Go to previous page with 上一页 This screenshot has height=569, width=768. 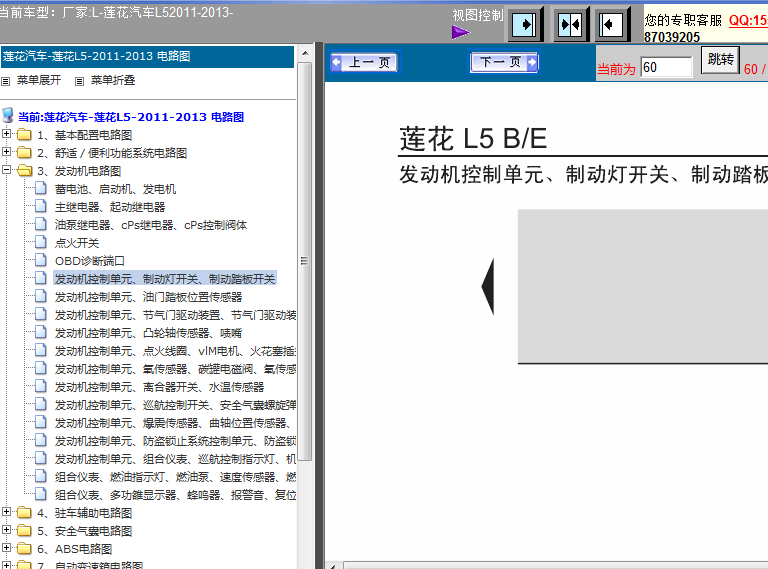coord(365,62)
